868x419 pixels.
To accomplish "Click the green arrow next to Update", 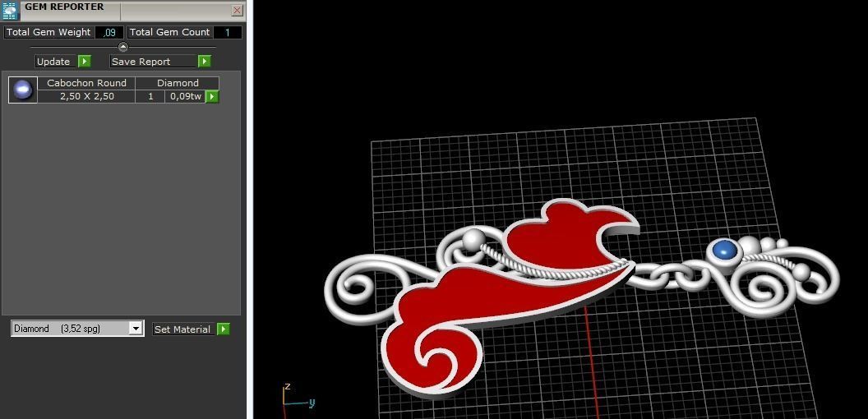I will 84,62.
